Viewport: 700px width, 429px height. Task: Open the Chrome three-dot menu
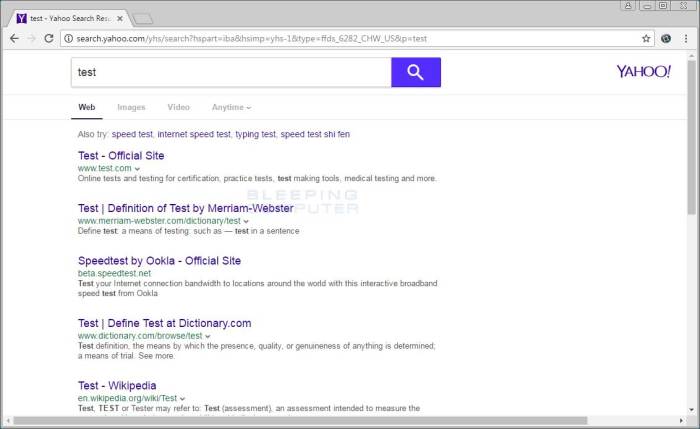(x=687, y=39)
